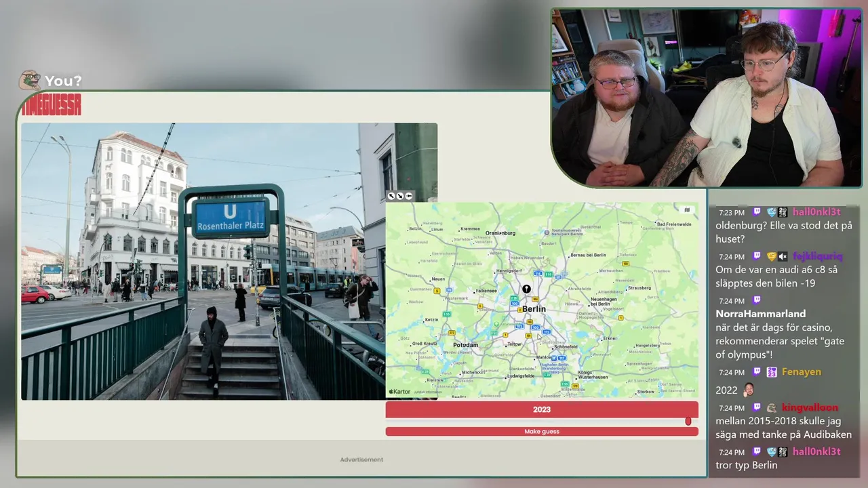Click the Kartor Apple Maps logo
This screenshot has height=488, width=868.
click(x=399, y=392)
